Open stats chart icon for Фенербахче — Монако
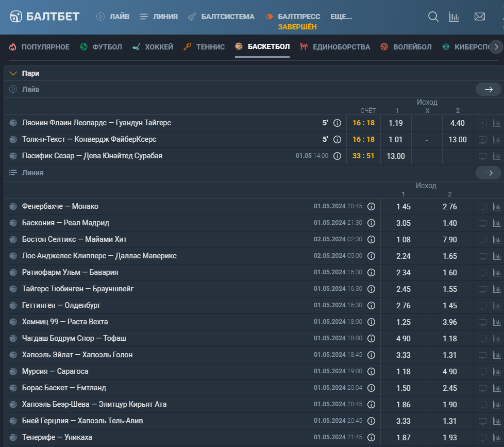 tap(497, 206)
